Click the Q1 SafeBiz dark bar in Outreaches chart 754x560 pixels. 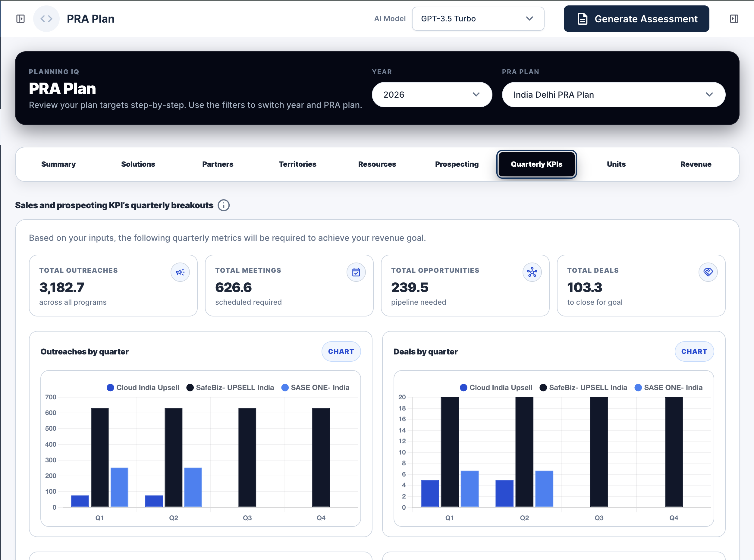coord(100,458)
